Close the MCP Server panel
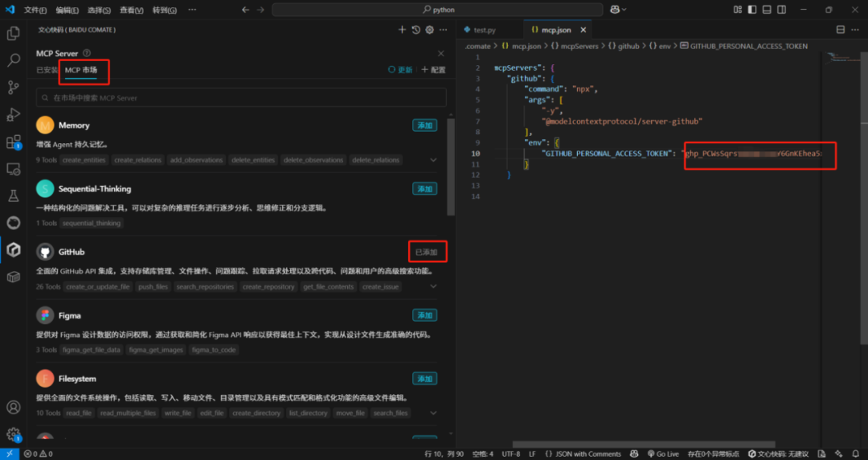 point(440,54)
